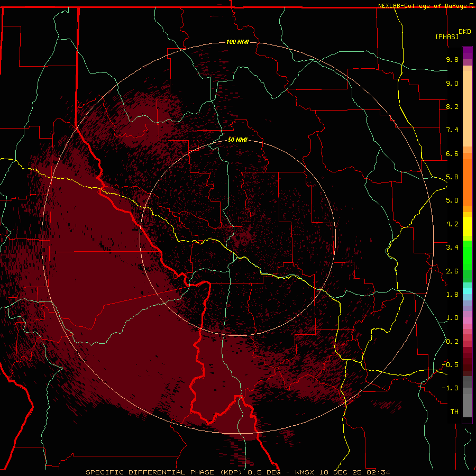
Task: Click the 0.5 DEG elevation text in the caption
Action: click(x=264, y=472)
